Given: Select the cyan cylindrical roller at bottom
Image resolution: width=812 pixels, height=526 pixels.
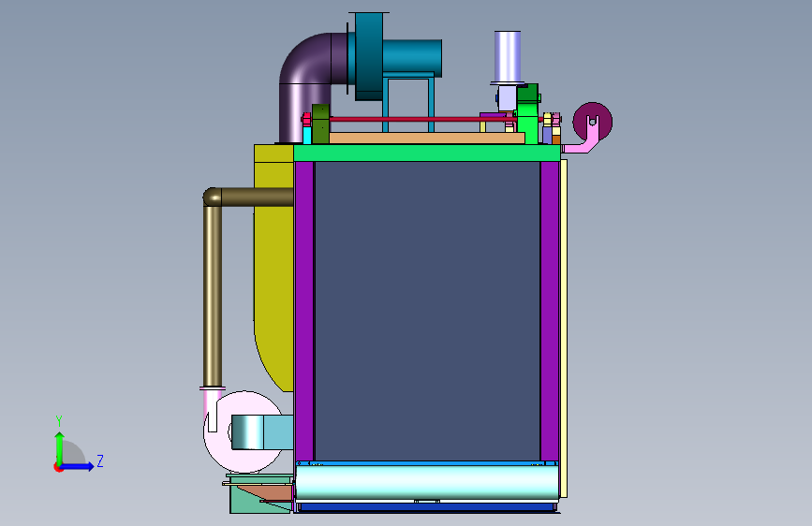Looking at the screenshot, I should click(427, 481).
